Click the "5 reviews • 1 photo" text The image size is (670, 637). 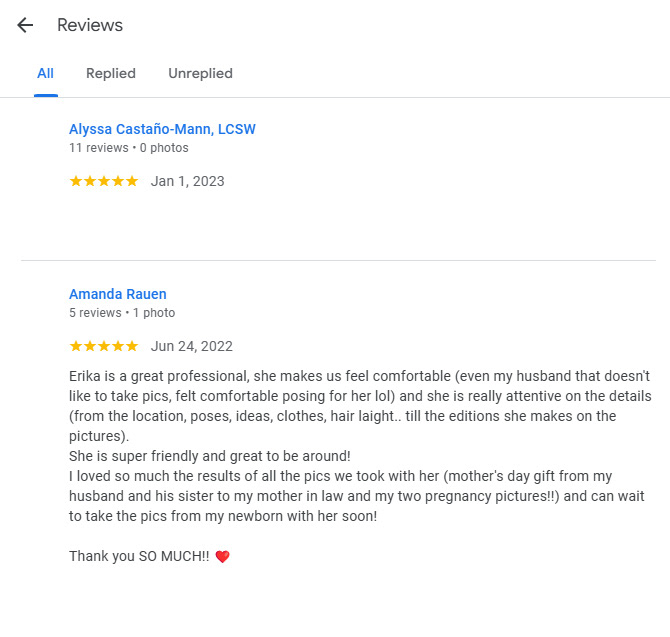click(x=122, y=313)
